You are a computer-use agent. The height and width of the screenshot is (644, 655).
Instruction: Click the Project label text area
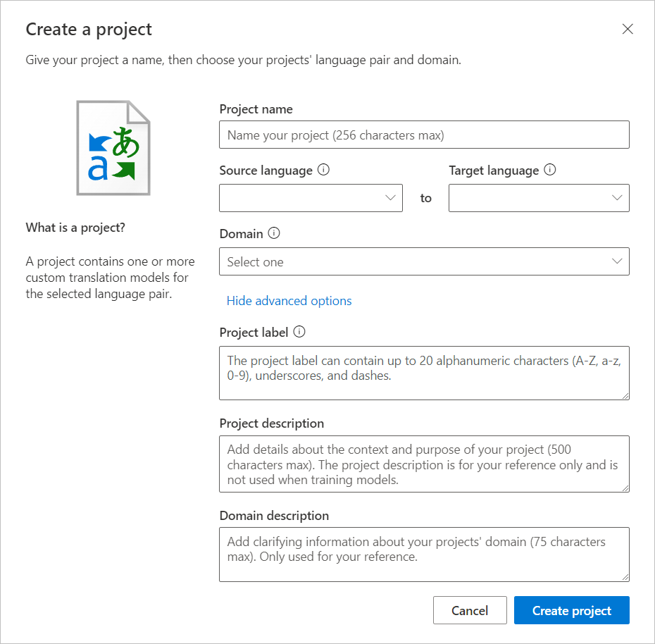click(x=424, y=373)
